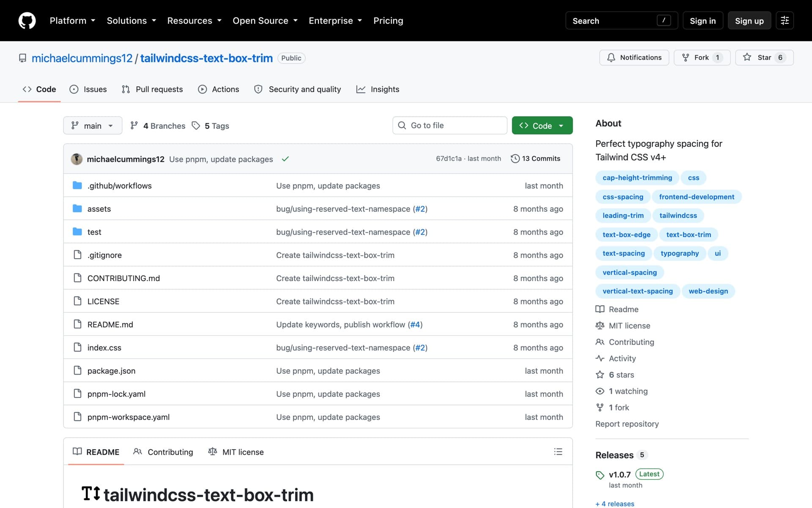Click the package.json file icon

click(x=77, y=370)
